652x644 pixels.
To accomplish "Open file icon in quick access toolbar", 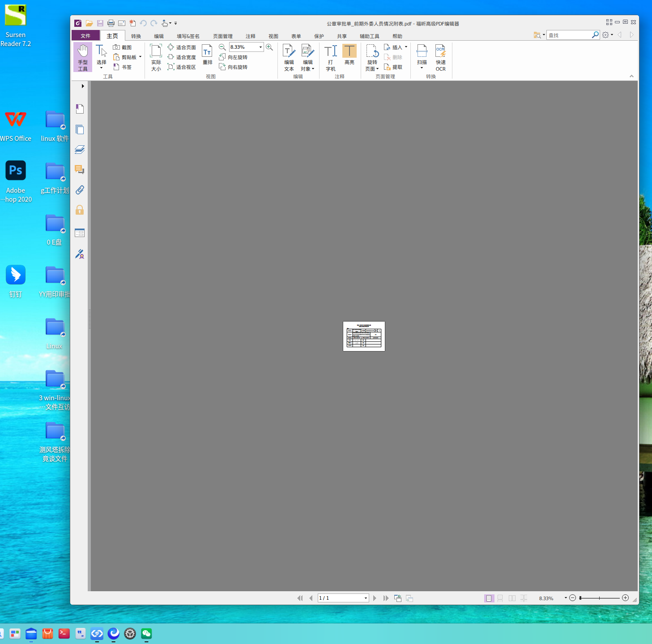I will [x=89, y=23].
